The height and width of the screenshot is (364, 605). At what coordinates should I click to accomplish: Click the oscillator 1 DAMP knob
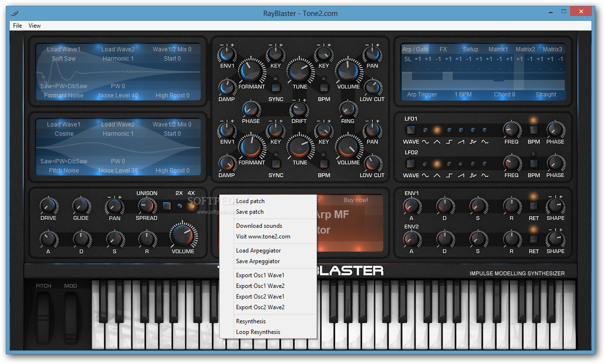226,87
